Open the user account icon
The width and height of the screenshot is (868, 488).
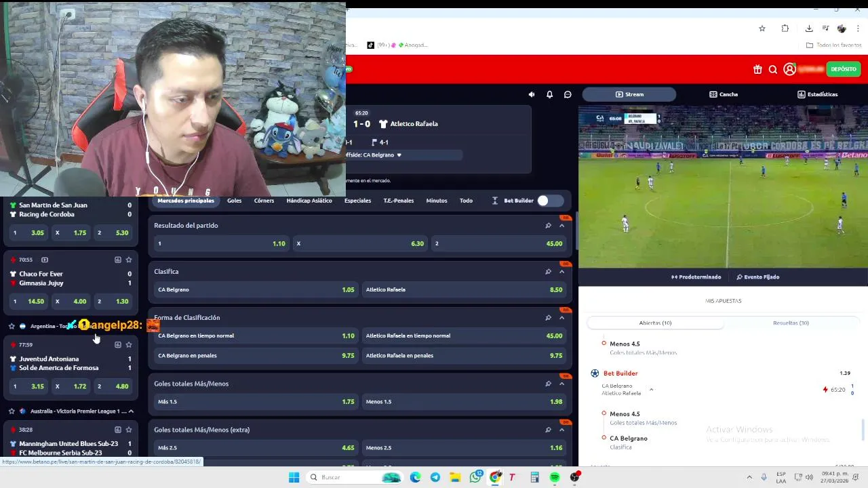[x=789, y=69]
